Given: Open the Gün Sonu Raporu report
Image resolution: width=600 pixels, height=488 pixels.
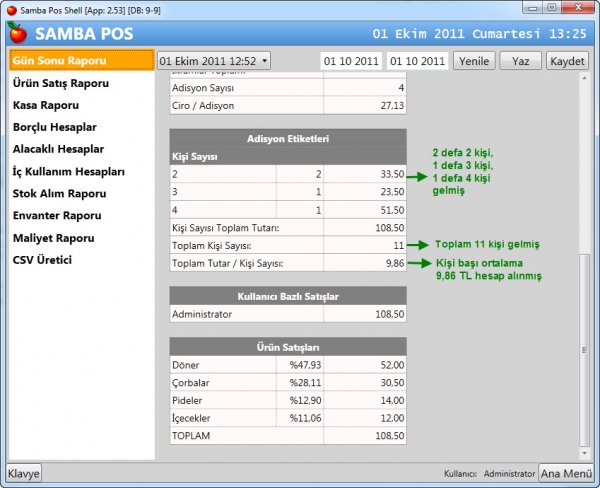Looking at the screenshot, I should (82, 60).
